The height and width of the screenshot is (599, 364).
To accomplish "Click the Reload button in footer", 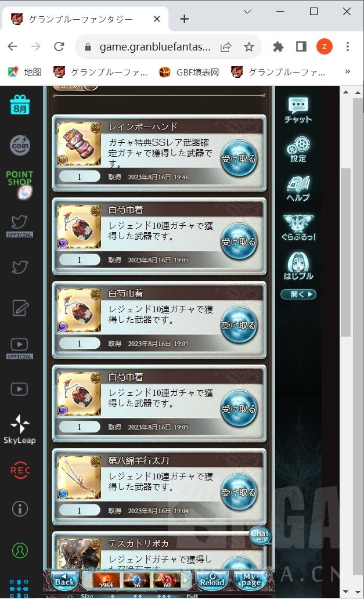I will click(x=212, y=580).
